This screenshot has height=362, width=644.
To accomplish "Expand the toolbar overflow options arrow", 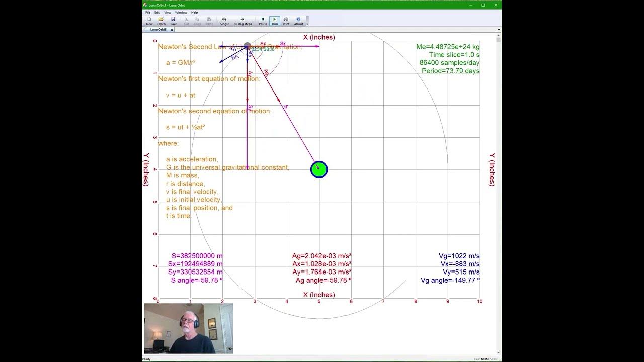I will pos(307,24).
